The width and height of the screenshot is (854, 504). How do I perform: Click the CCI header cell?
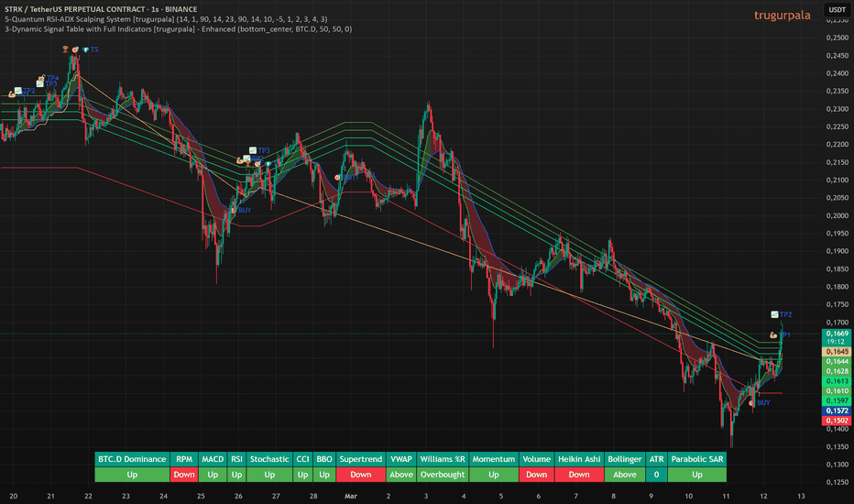click(302, 459)
